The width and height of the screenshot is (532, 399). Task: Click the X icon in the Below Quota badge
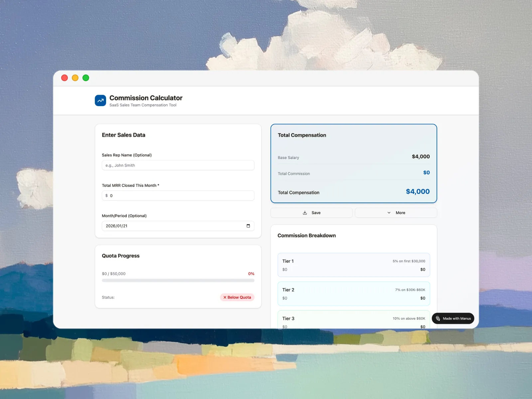point(225,297)
